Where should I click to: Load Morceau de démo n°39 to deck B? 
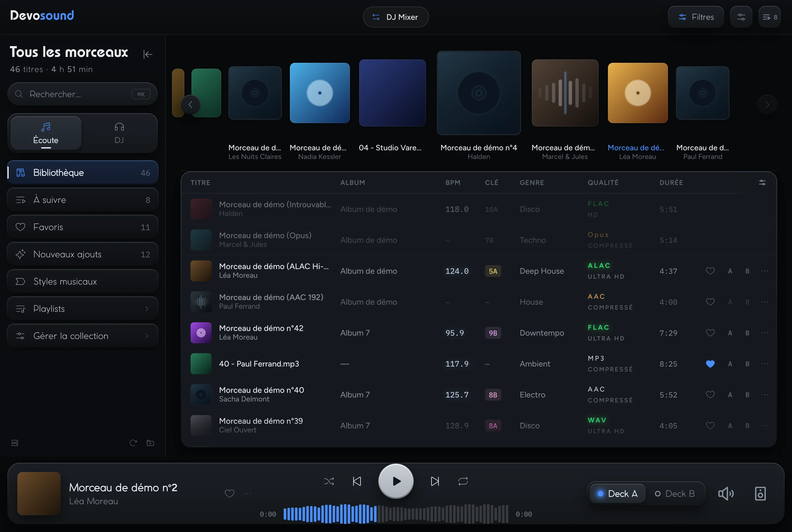point(747,426)
